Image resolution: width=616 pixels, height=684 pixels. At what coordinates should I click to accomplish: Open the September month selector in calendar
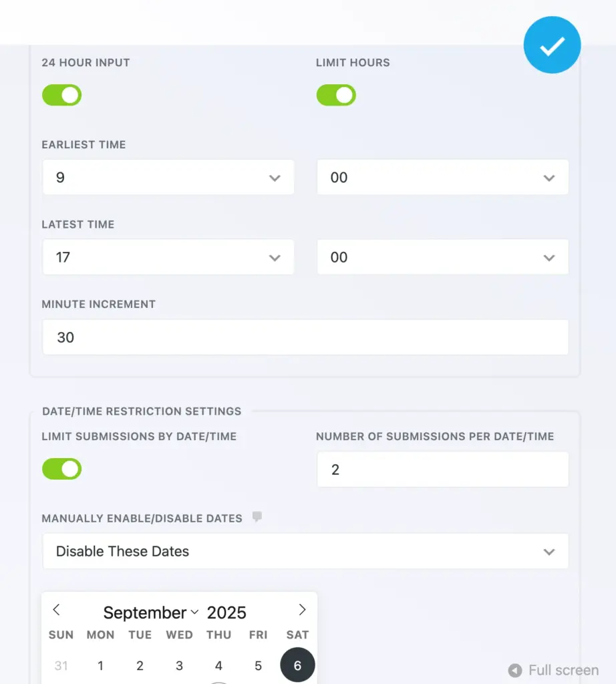click(x=151, y=613)
